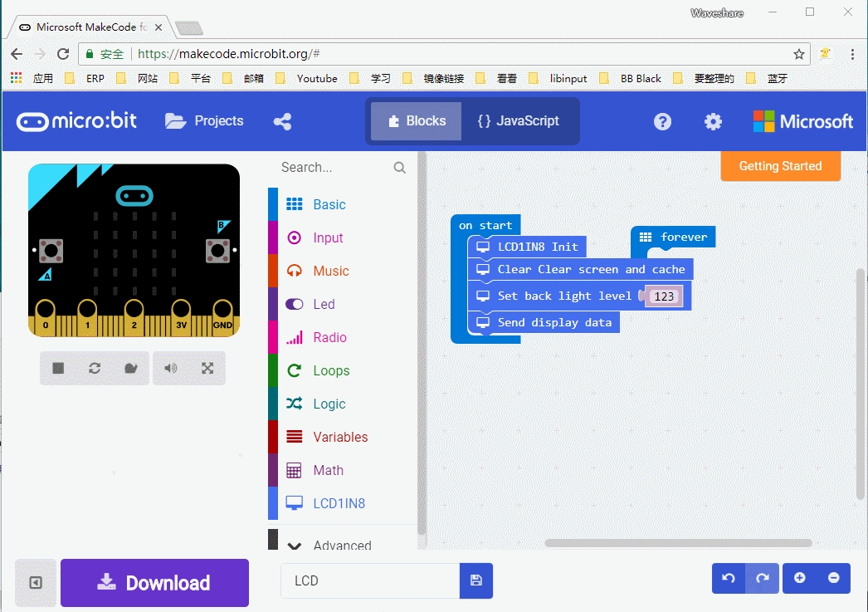This screenshot has width=868, height=612.
Task: Restart the simulator
Action: (x=95, y=369)
